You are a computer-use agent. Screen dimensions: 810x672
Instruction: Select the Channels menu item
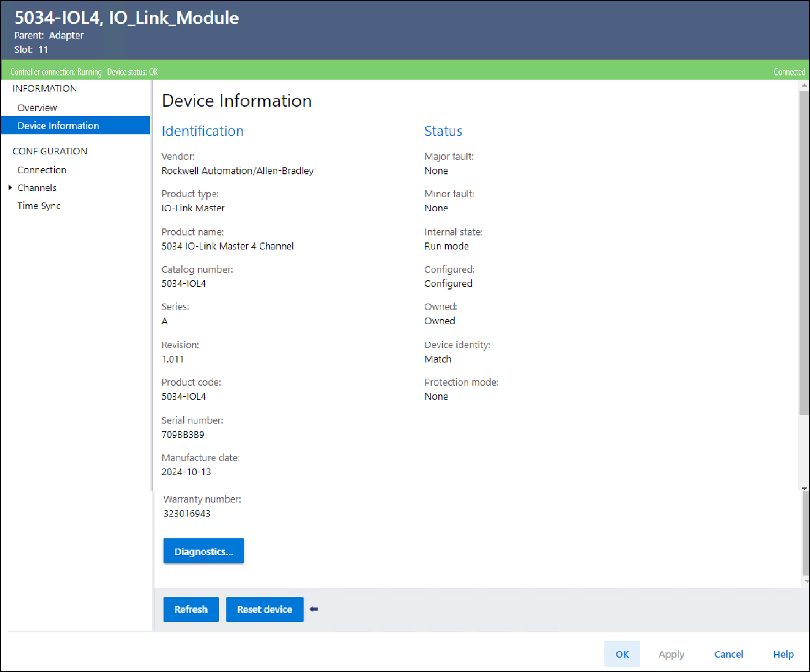pos(37,188)
